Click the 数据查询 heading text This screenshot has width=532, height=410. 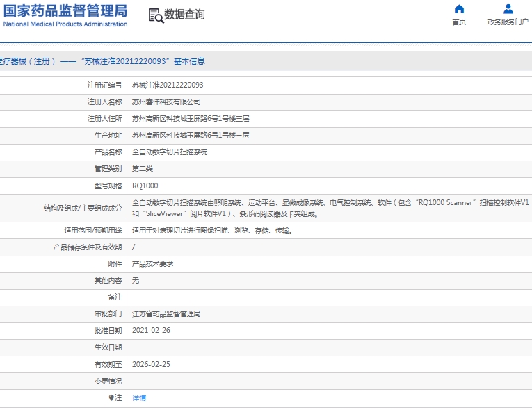coord(184,14)
